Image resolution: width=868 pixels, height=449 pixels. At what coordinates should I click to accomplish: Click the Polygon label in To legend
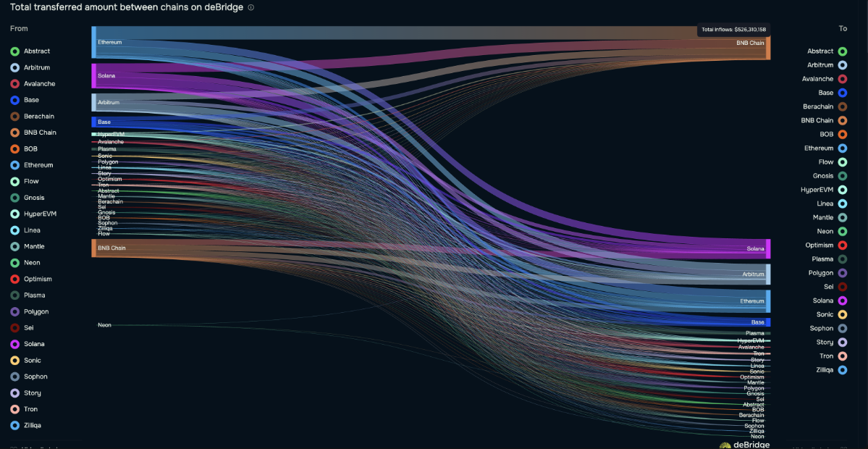[821, 273]
